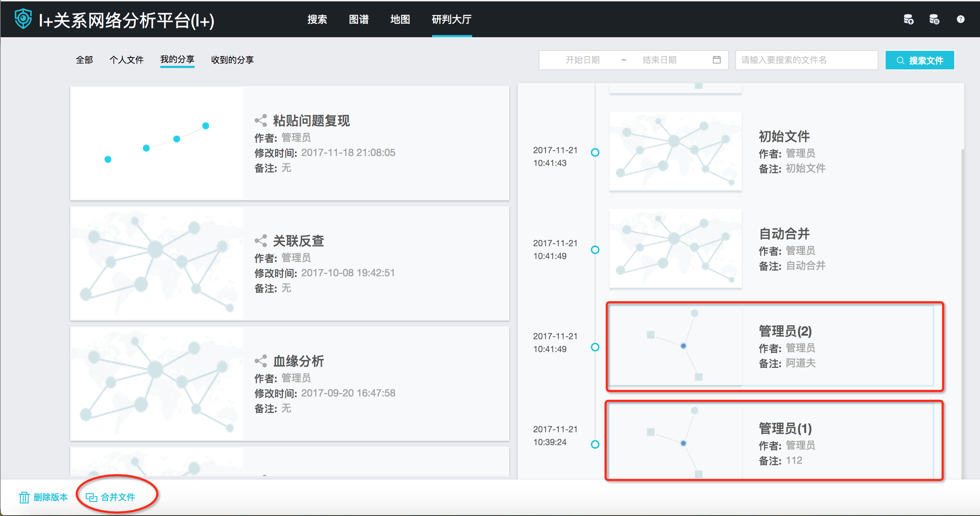980x516 pixels.
Task: Open the help question mark icon
Action: tap(960, 19)
